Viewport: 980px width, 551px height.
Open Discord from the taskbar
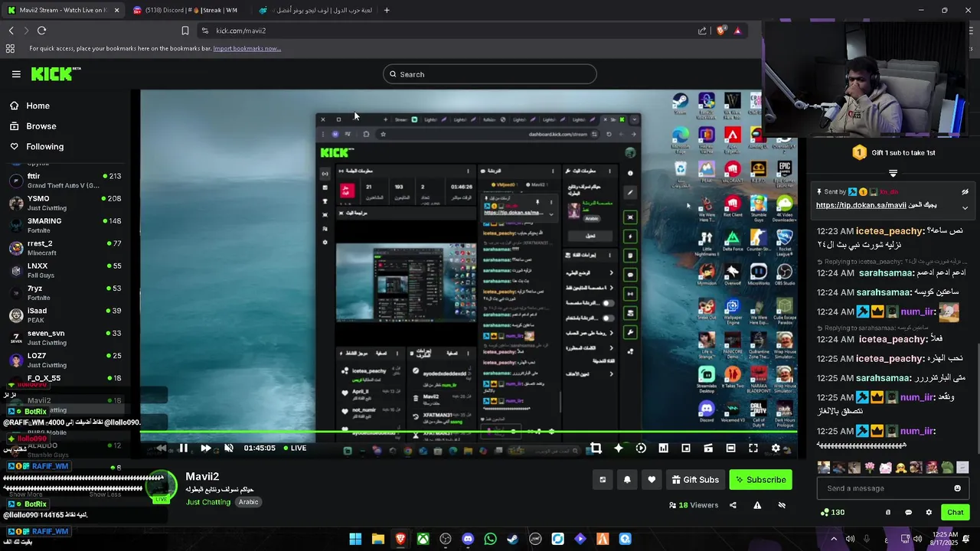point(468,539)
